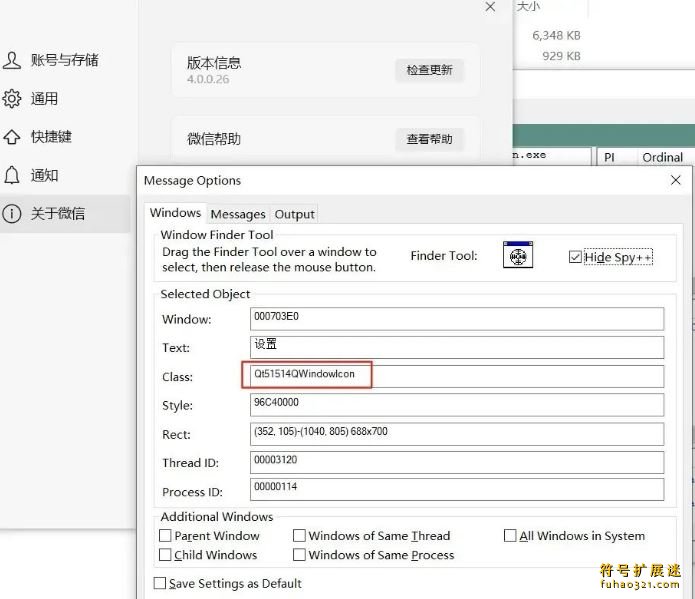Click the 查看帮助 button
Image resolution: width=695 pixels, height=599 pixels.
click(429, 139)
